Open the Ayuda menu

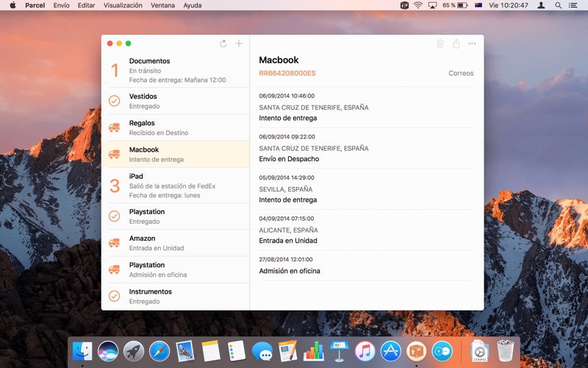point(193,5)
